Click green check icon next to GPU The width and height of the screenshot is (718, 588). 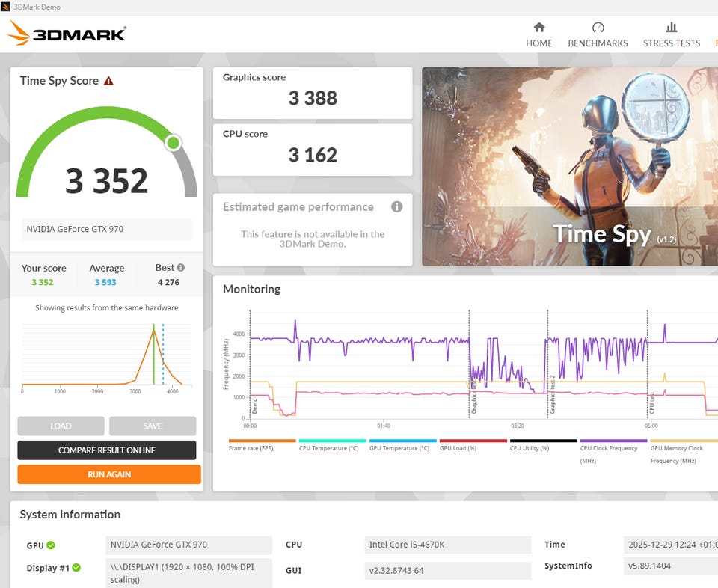[x=51, y=545]
